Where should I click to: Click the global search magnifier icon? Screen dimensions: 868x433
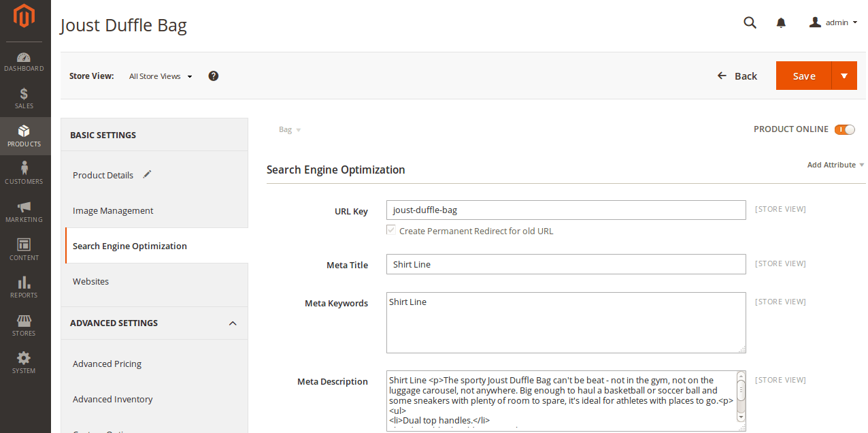750,22
